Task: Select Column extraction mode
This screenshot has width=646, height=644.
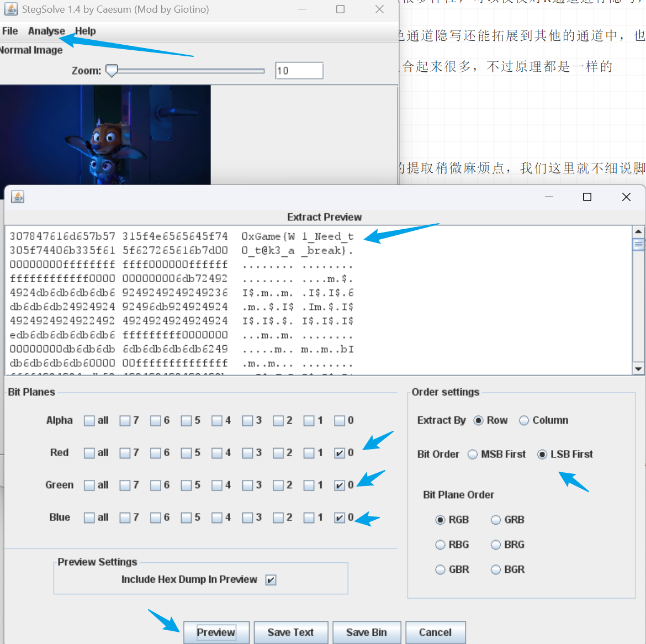Action: tap(524, 421)
